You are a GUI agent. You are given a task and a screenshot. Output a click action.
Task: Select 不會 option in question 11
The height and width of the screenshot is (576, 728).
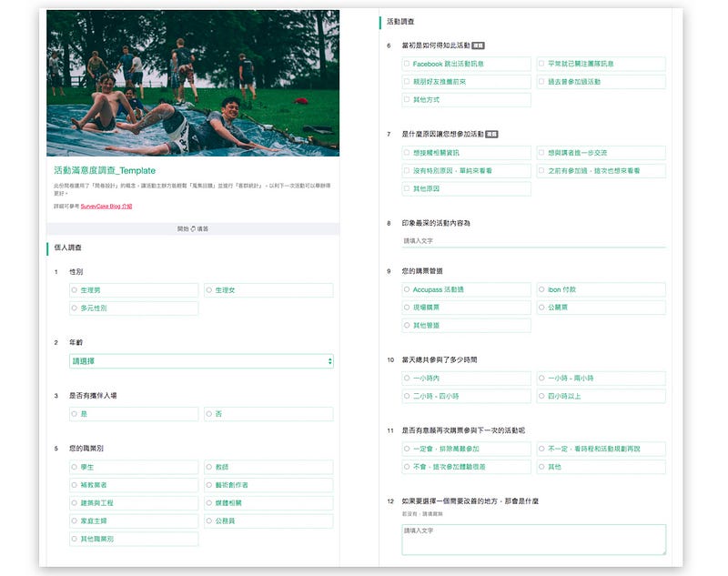pos(466,467)
